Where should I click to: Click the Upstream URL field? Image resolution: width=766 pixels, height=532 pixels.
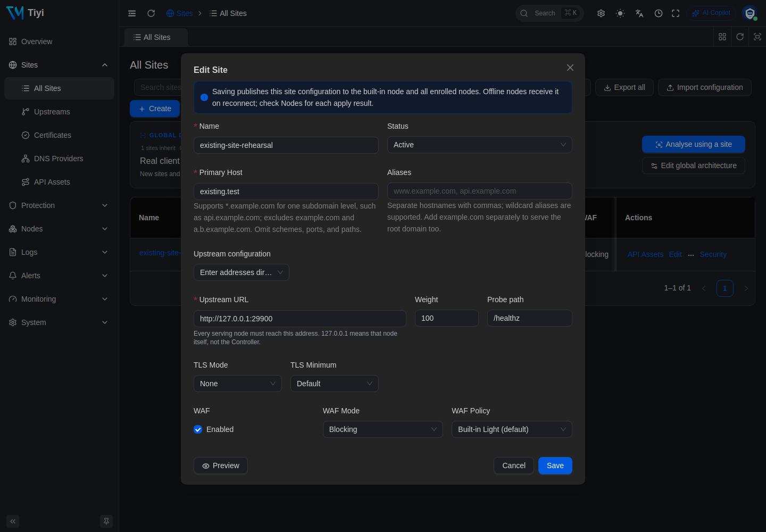[x=299, y=319]
